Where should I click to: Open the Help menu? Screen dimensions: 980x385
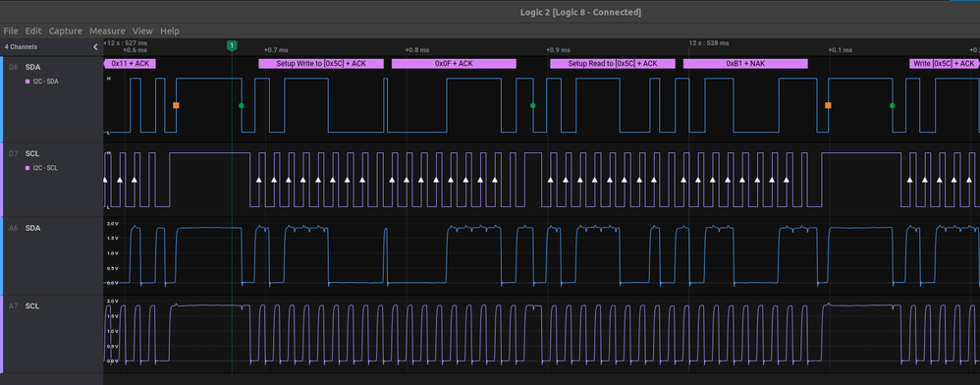169,30
